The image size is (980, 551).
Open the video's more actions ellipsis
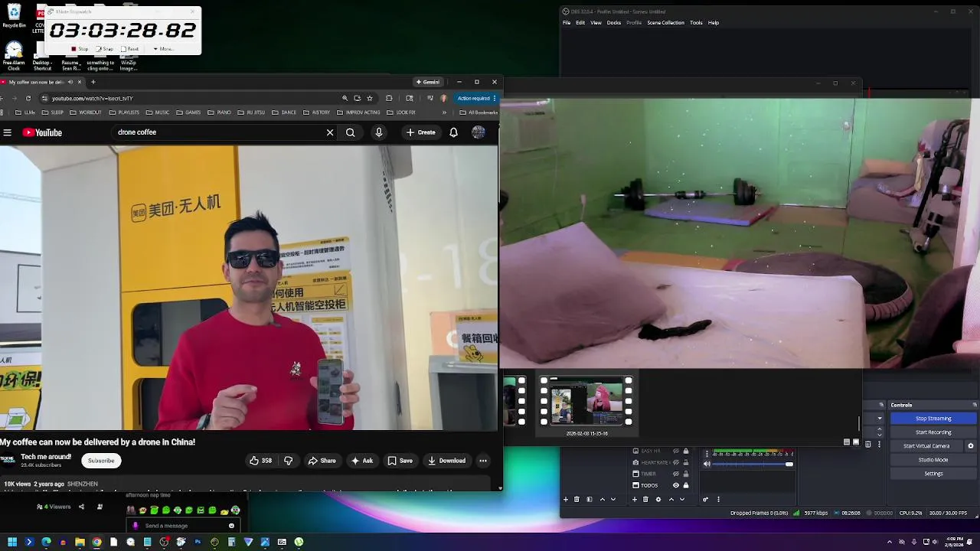(483, 461)
